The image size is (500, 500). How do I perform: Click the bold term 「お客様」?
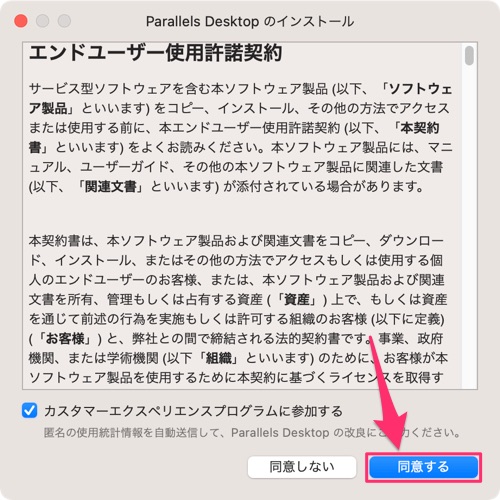pyautogui.click(x=65, y=338)
